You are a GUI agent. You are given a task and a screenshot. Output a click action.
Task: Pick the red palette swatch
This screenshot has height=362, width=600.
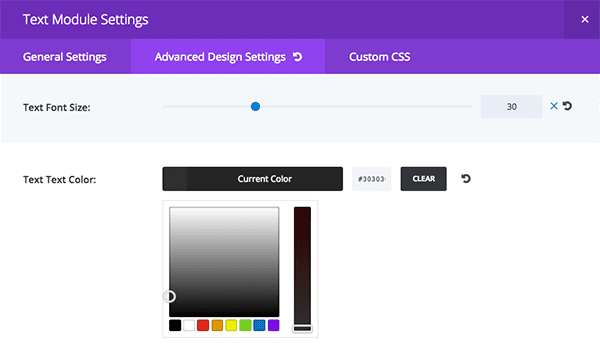203,325
